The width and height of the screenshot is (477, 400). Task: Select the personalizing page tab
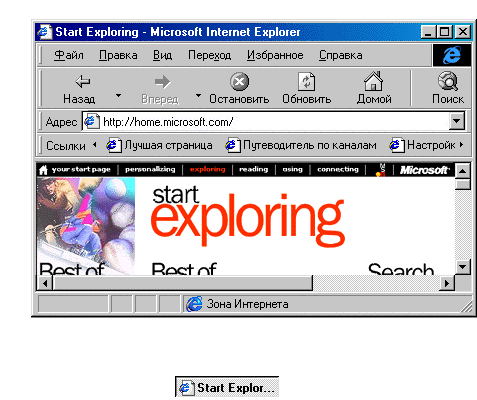pyautogui.click(x=150, y=169)
